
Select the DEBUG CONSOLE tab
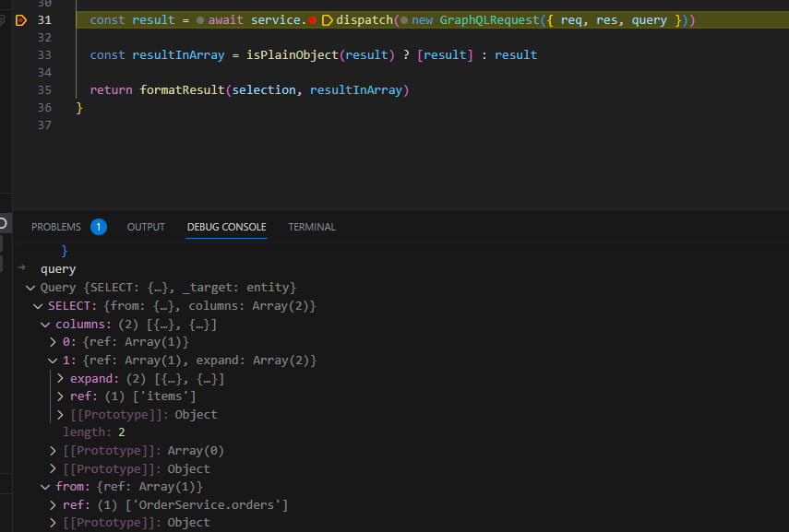[x=226, y=227]
